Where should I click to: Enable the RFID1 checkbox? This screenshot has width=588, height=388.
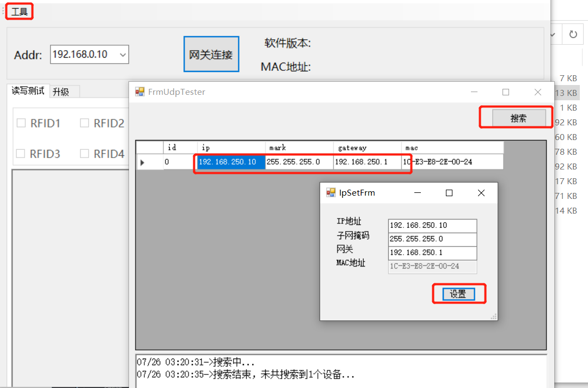coord(22,123)
